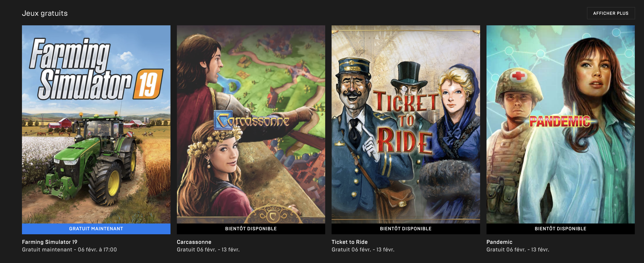Image resolution: width=644 pixels, height=263 pixels.
Task: Click BIENTÔT DISPONIBLE banner under Carcassonne
Action: 251,229
